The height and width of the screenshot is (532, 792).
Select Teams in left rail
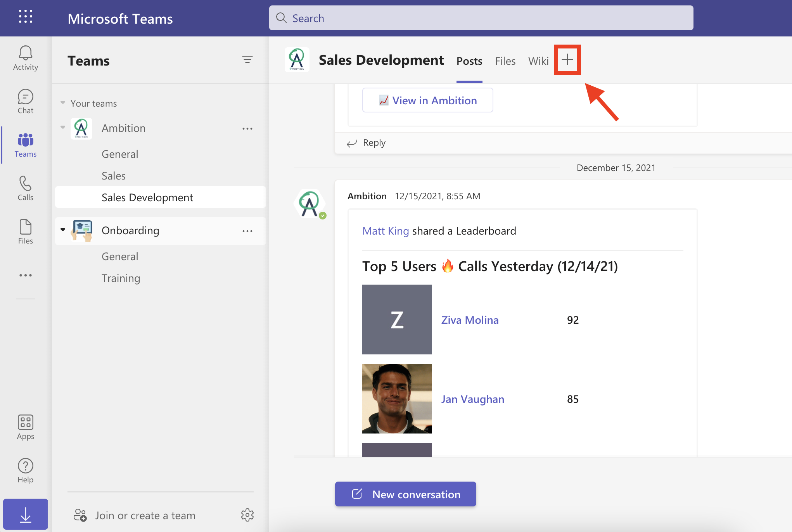(26, 145)
